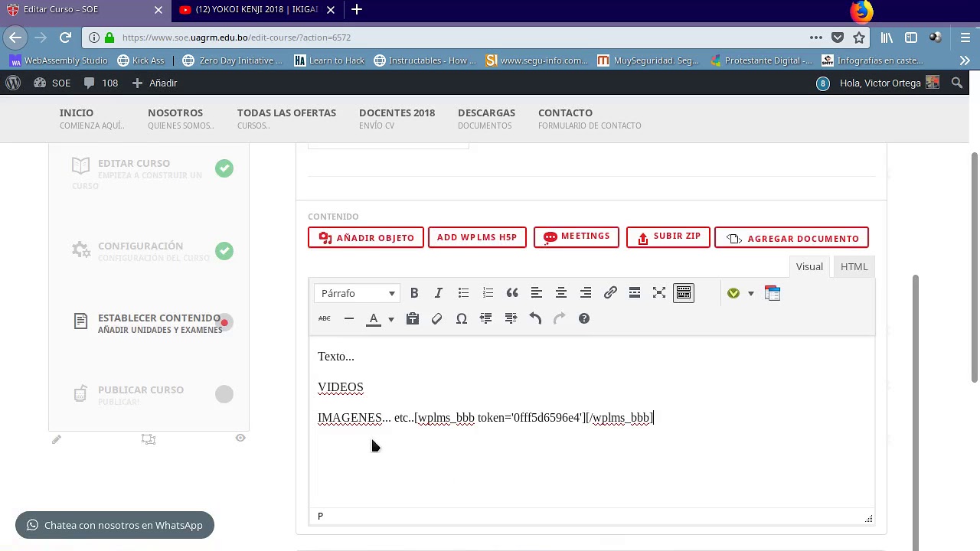Viewport: 980px width, 551px height.
Task: Click Añadir in the admin bar
Action: coord(155,83)
